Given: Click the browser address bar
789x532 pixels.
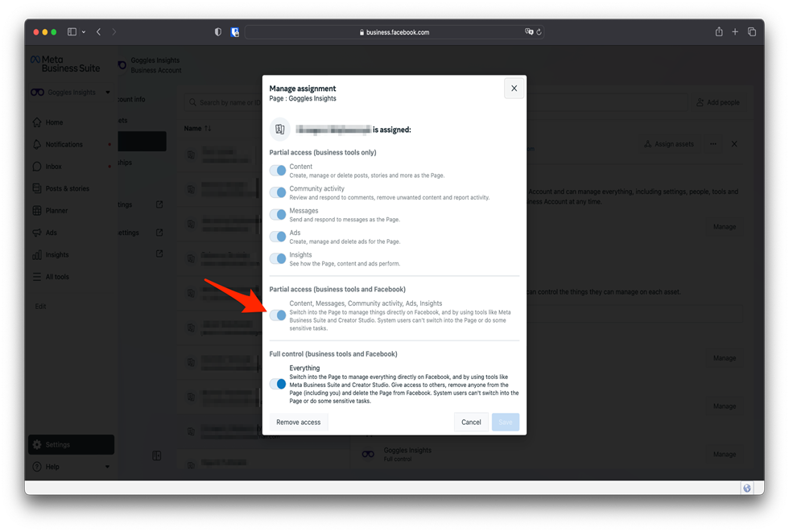Looking at the screenshot, I should [x=394, y=32].
